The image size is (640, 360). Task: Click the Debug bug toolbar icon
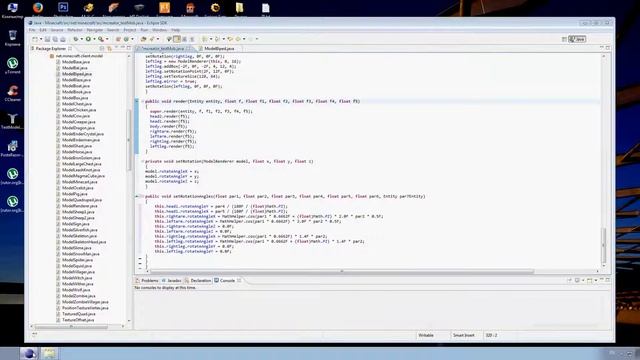[76, 39]
